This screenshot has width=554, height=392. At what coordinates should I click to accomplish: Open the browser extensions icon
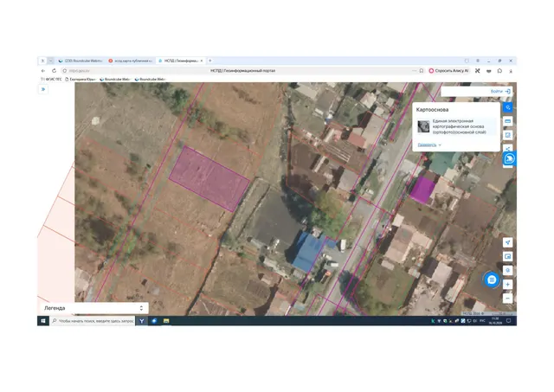(499, 71)
